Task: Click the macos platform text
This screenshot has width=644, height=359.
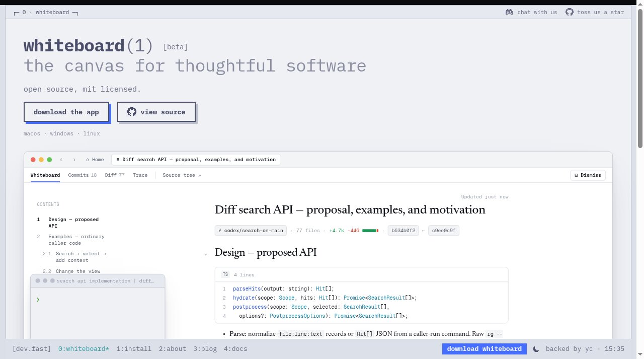Action: (x=32, y=133)
